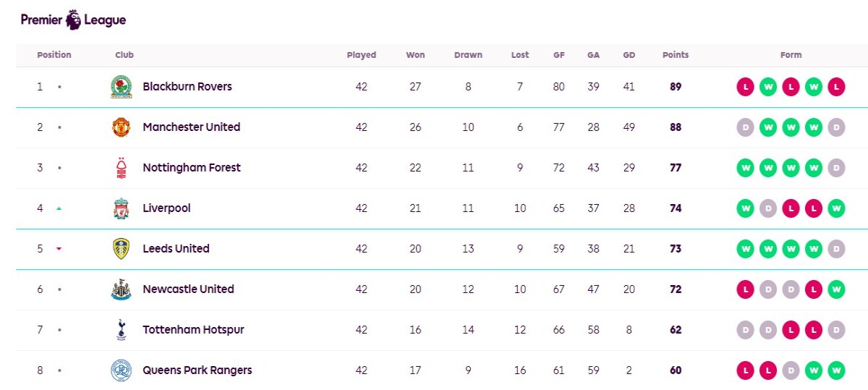Expand the Tottenham Hotspur table row
Screen dimensions: 868x390
pos(442,330)
